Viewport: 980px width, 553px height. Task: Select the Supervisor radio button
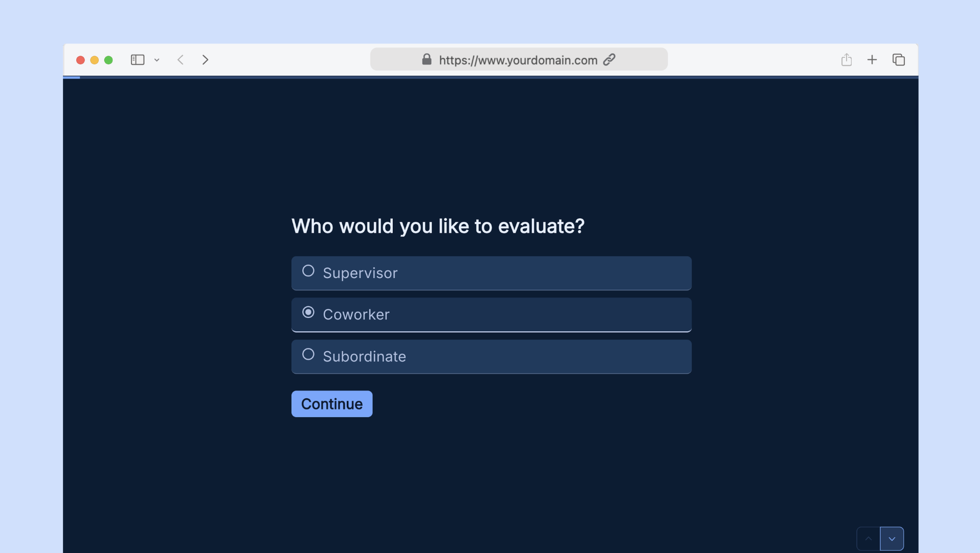(x=308, y=271)
